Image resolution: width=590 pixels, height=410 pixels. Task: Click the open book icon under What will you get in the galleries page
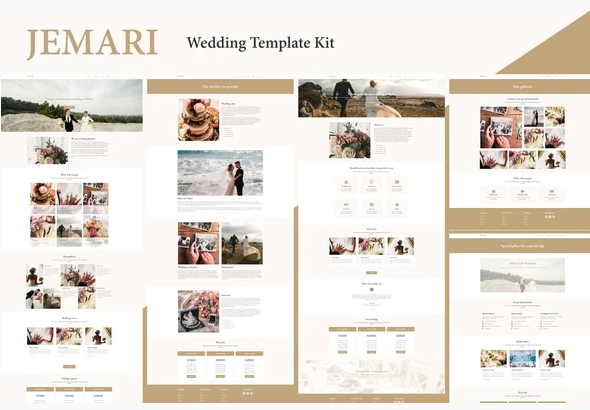(x=552, y=191)
